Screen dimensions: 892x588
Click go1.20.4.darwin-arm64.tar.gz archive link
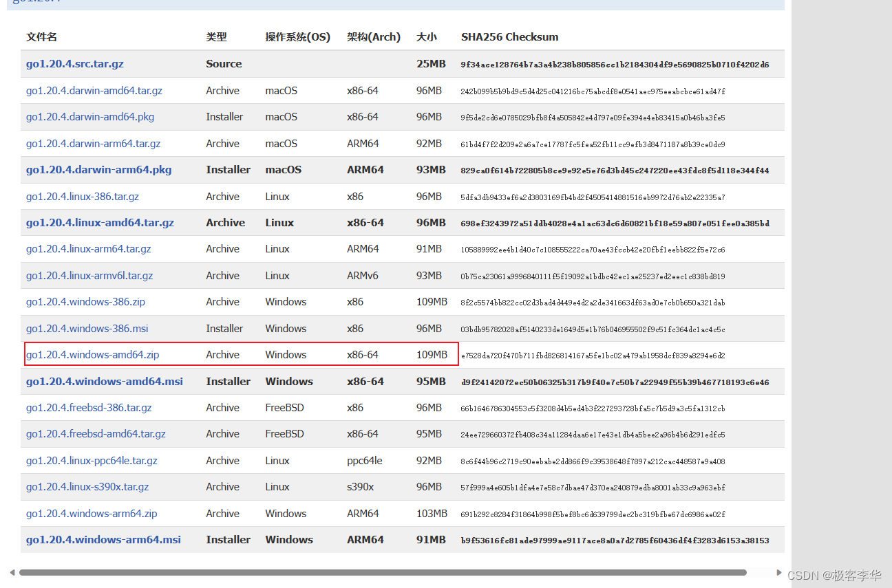pos(94,144)
